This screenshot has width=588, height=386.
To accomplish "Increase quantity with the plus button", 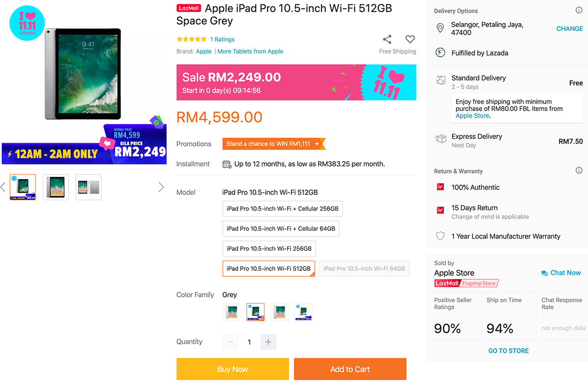I will [x=268, y=342].
